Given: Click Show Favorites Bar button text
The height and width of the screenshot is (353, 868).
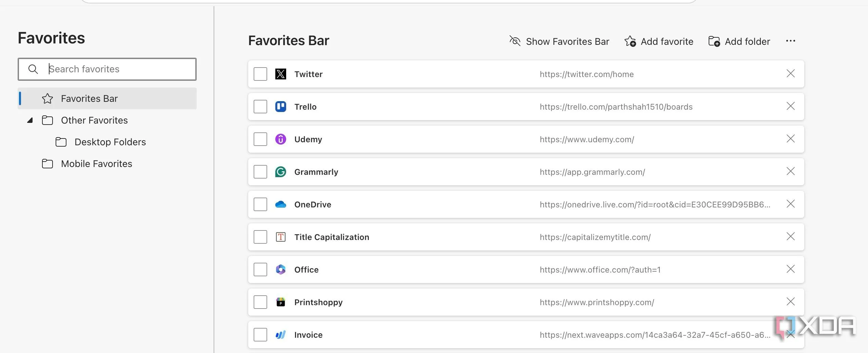Looking at the screenshot, I should pos(568,41).
